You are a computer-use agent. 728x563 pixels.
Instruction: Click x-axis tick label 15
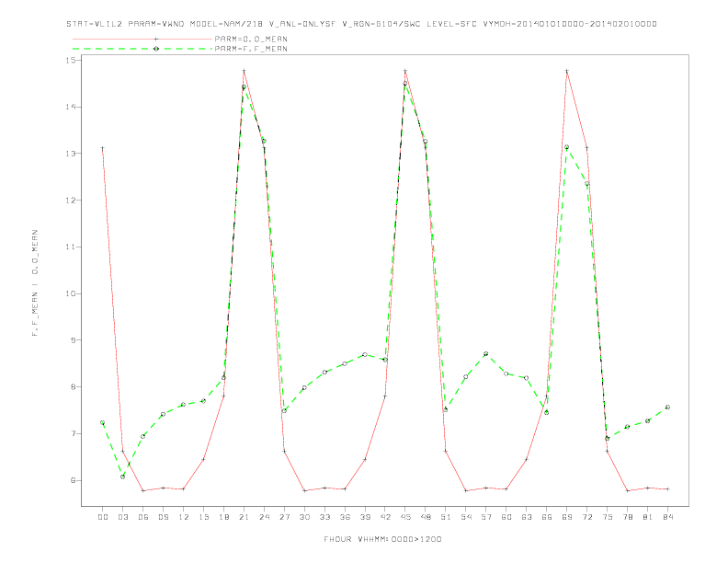pyautogui.click(x=203, y=517)
